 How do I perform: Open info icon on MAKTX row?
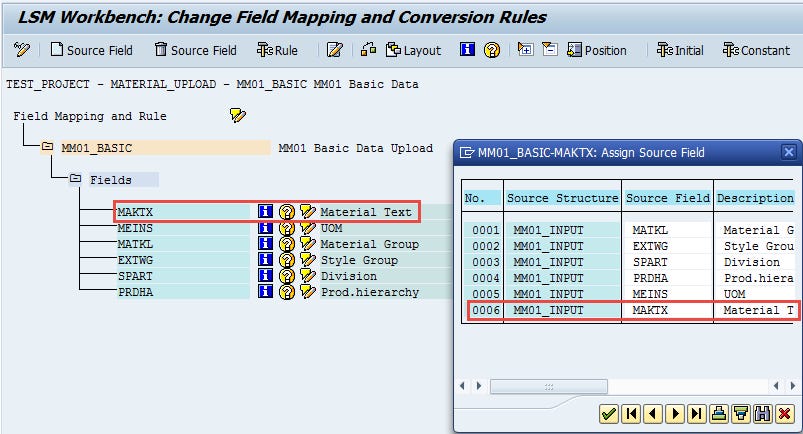coord(265,211)
